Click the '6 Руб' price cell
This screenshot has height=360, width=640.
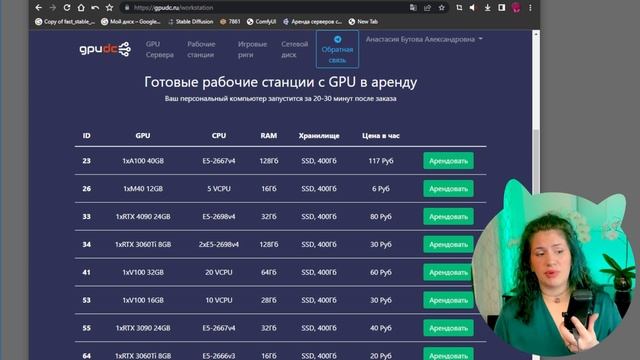tap(381, 189)
